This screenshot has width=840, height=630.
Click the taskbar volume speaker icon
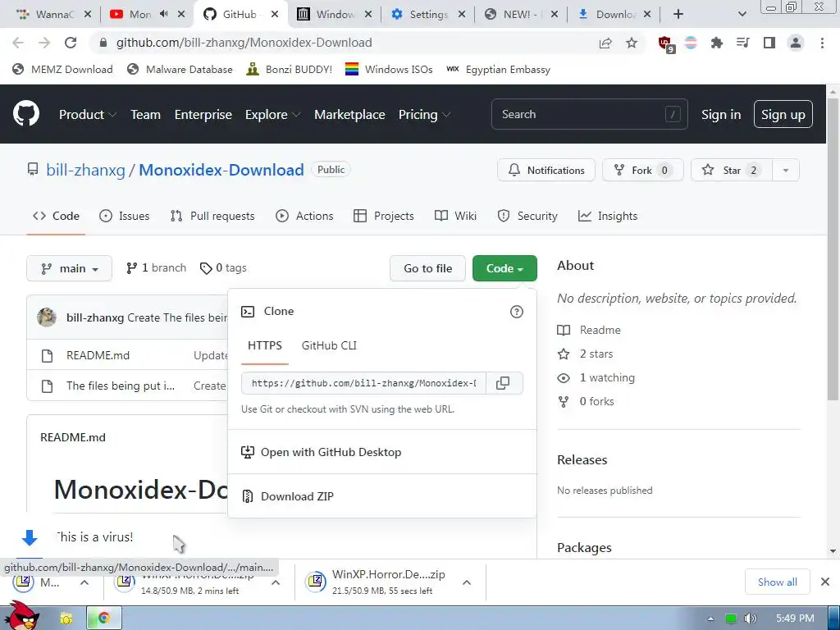[751, 619]
